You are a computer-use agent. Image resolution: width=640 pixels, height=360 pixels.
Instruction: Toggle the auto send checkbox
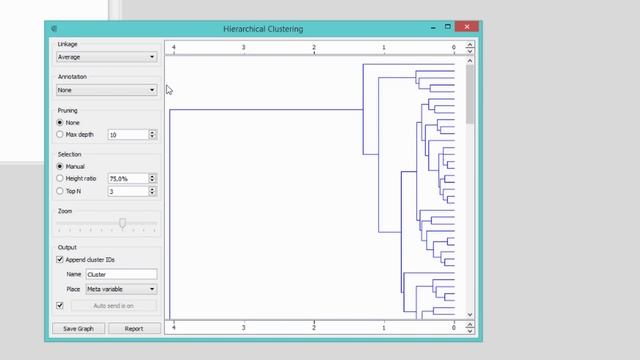[x=60, y=305]
